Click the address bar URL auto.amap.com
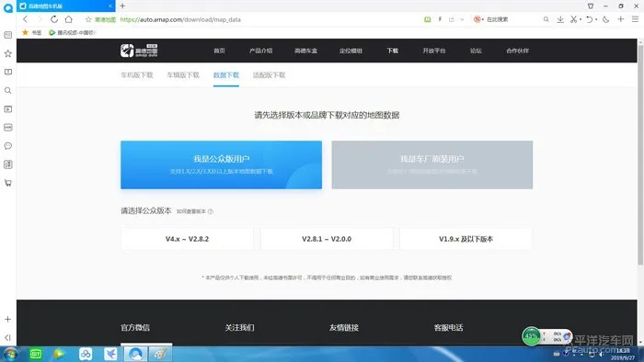This screenshot has height=362, width=644. 180,19
